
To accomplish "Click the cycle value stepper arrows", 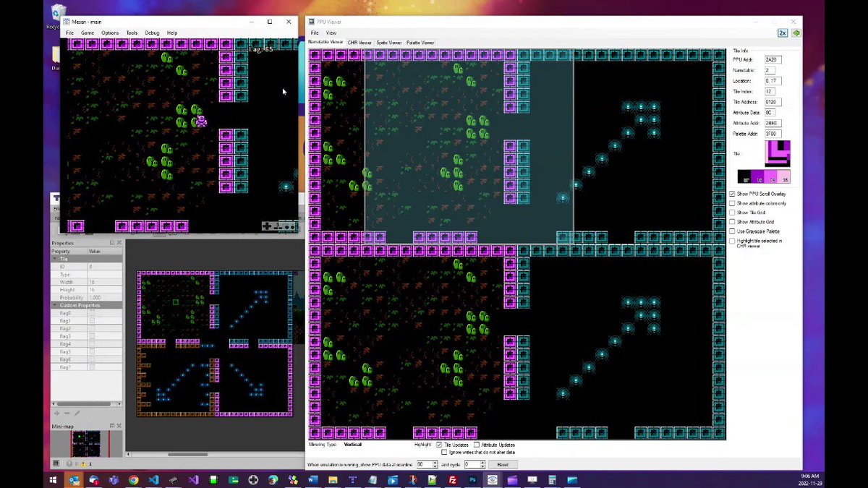I will tap(483, 464).
